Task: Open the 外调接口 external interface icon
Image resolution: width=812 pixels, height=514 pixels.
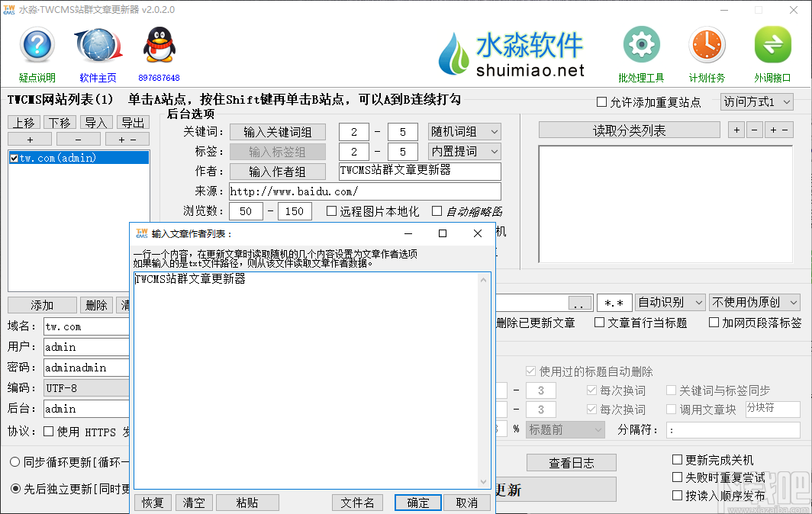Action: pos(772,44)
